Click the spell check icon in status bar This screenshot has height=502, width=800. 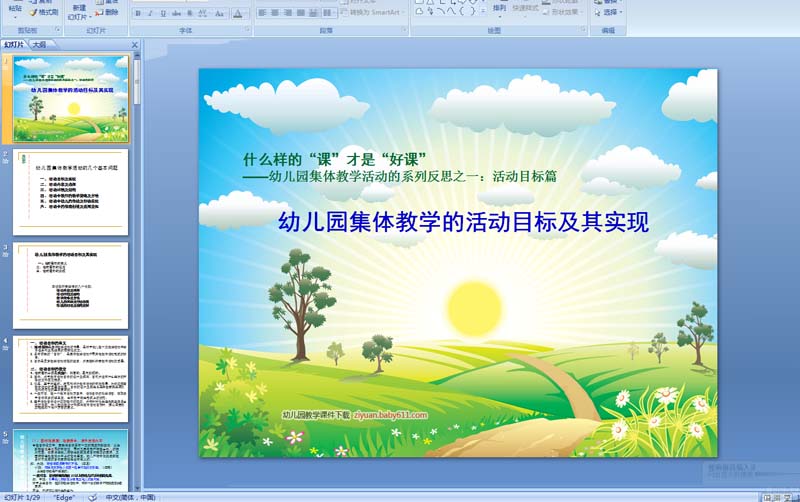pos(91,497)
